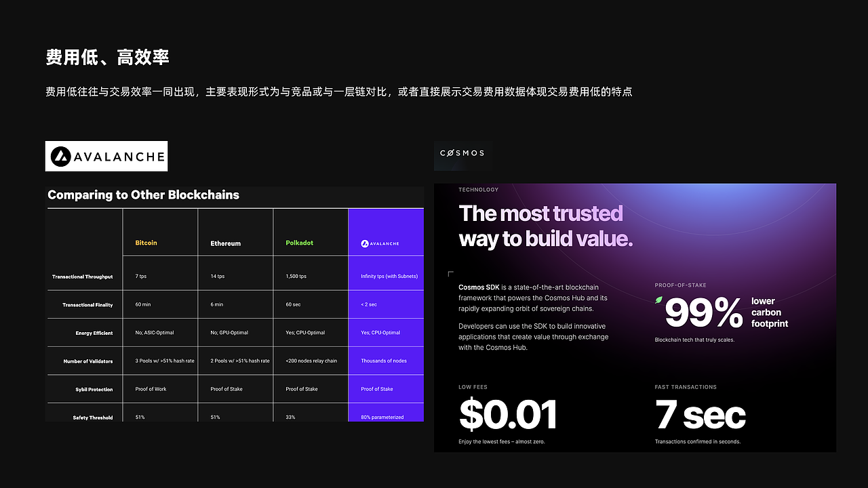Click the large '$0.01' figure

(x=508, y=415)
